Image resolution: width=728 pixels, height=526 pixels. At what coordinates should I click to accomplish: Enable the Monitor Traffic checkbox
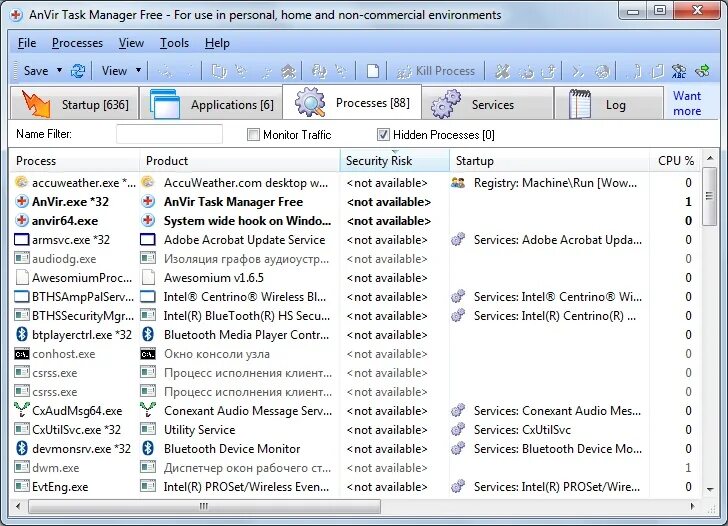tap(253, 135)
